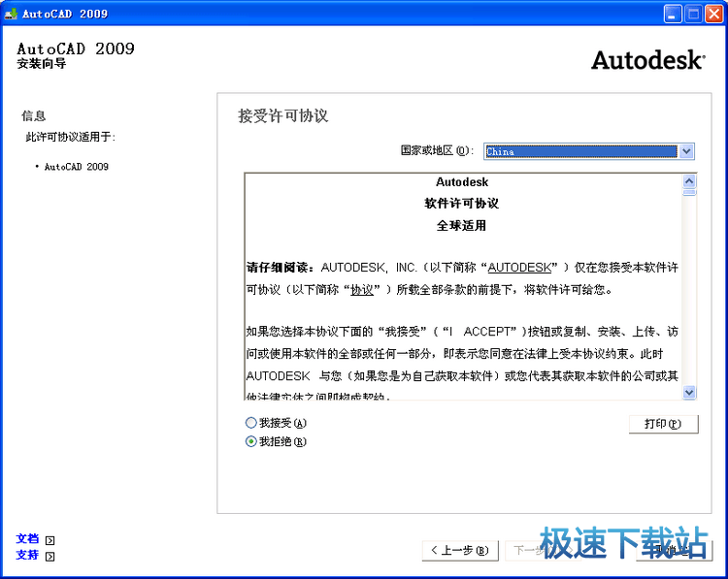The width and height of the screenshot is (728, 579).
Task: Click the 国家或地区 (O) label
Action: coord(437,150)
